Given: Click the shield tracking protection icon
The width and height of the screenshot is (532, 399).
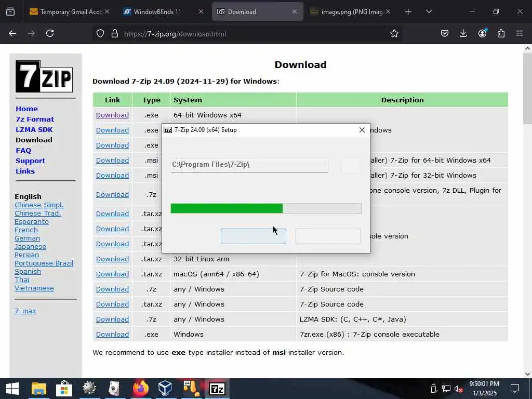Looking at the screenshot, I should 100,34.
